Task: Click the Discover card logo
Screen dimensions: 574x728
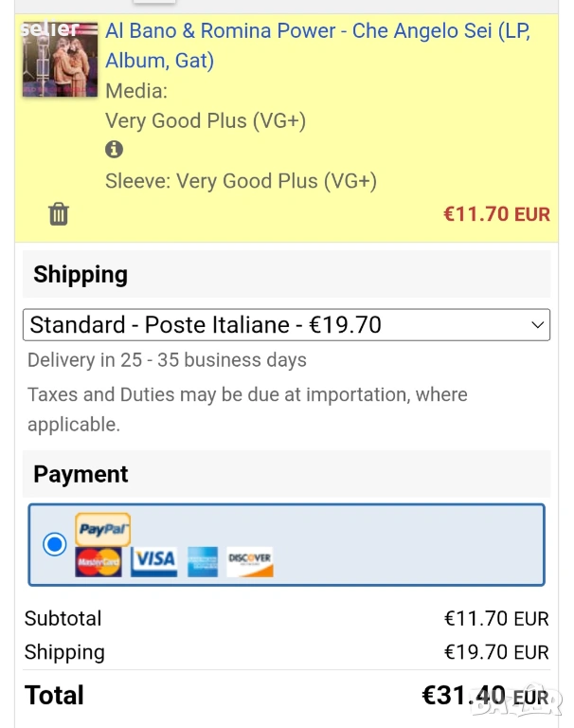Action: [x=250, y=561]
